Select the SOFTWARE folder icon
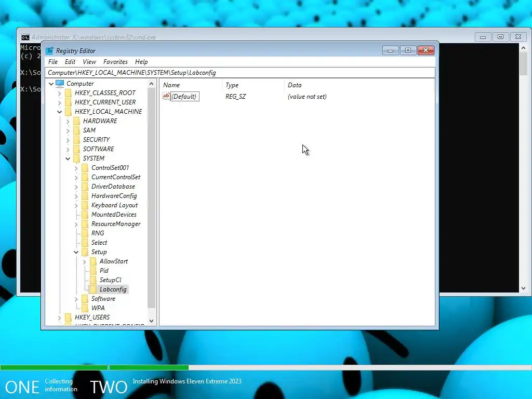Viewport: 532px width, 399px height. click(x=77, y=149)
